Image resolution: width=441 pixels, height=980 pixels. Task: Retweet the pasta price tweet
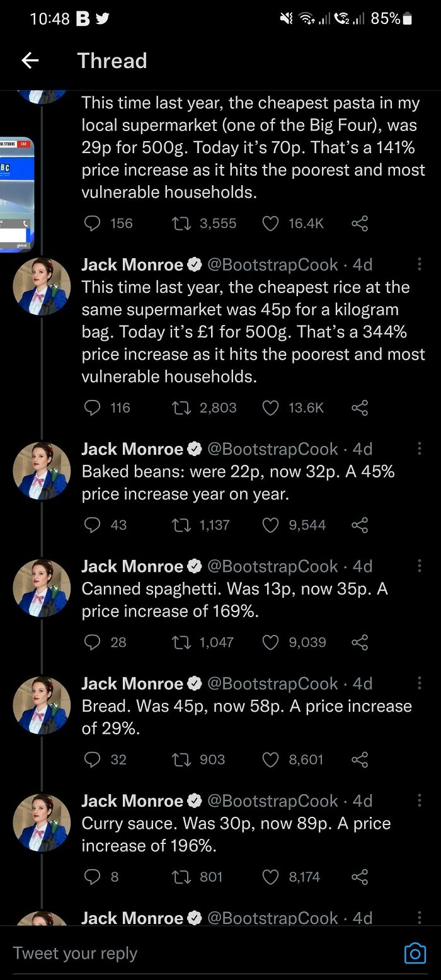pos(181,223)
